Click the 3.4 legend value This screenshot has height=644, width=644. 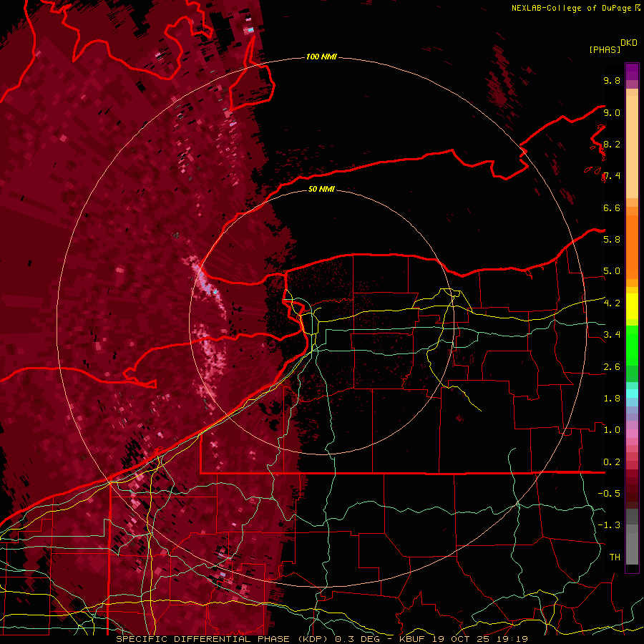(612, 335)
